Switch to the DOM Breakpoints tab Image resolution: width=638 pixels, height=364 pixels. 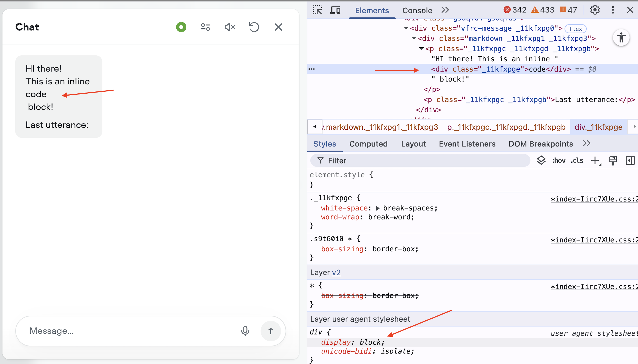click(541, 144)
